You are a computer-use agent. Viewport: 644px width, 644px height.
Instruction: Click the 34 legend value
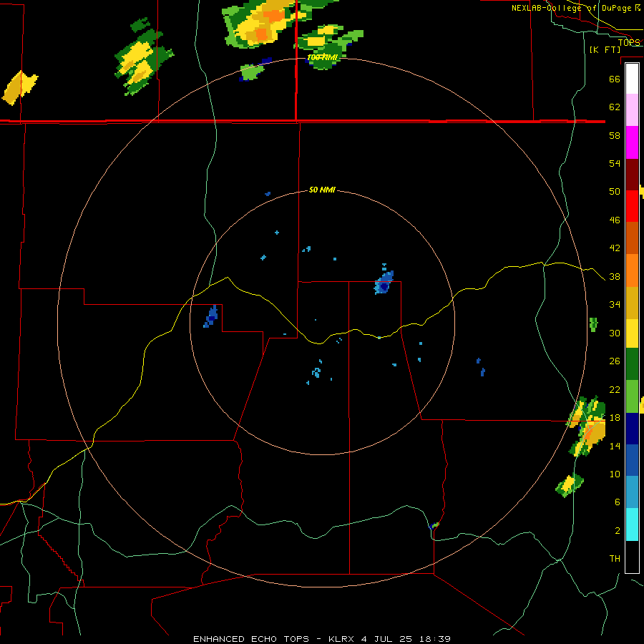tap(615, 305)
